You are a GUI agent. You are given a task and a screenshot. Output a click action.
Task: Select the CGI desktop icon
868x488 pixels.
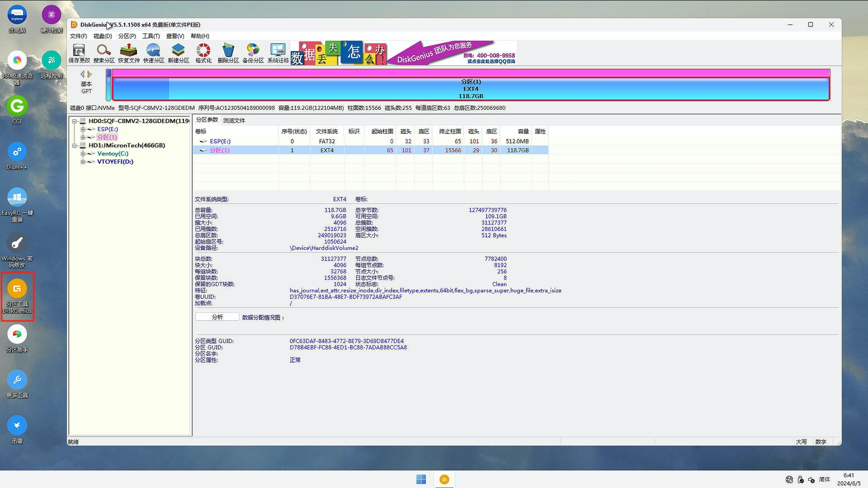tap(17, 110)
